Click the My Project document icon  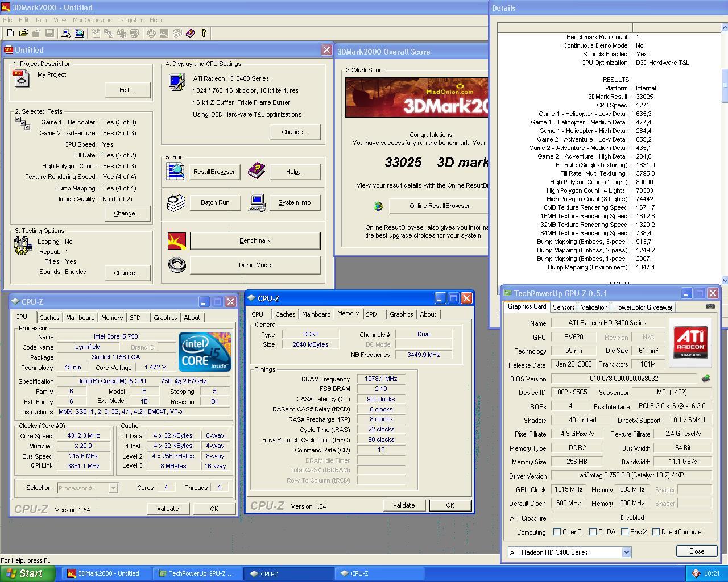click(x=22, y=78)
